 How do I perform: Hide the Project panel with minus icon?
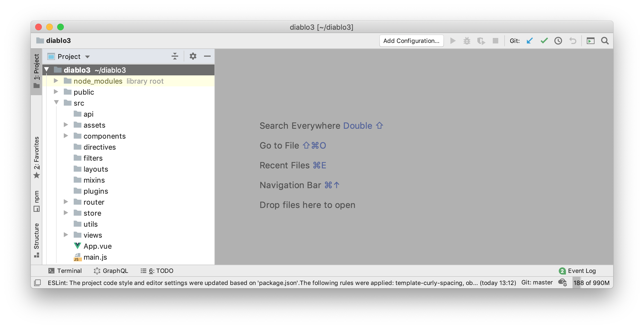207,56
